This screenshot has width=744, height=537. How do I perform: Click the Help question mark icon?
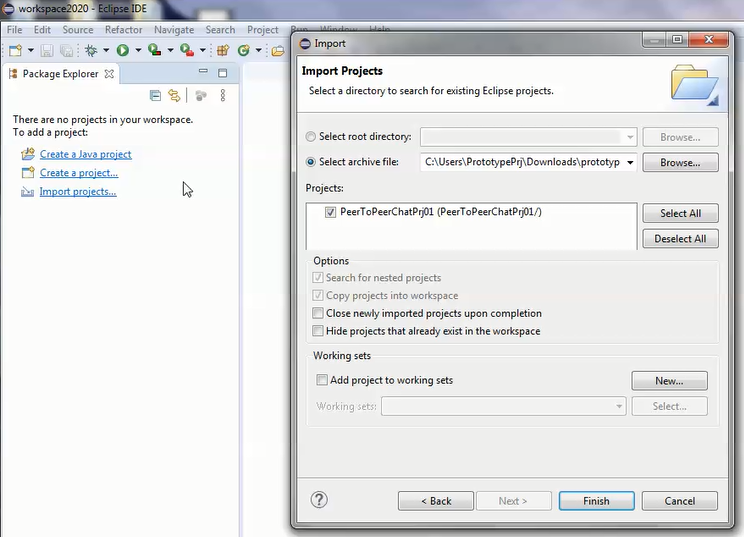319,500
